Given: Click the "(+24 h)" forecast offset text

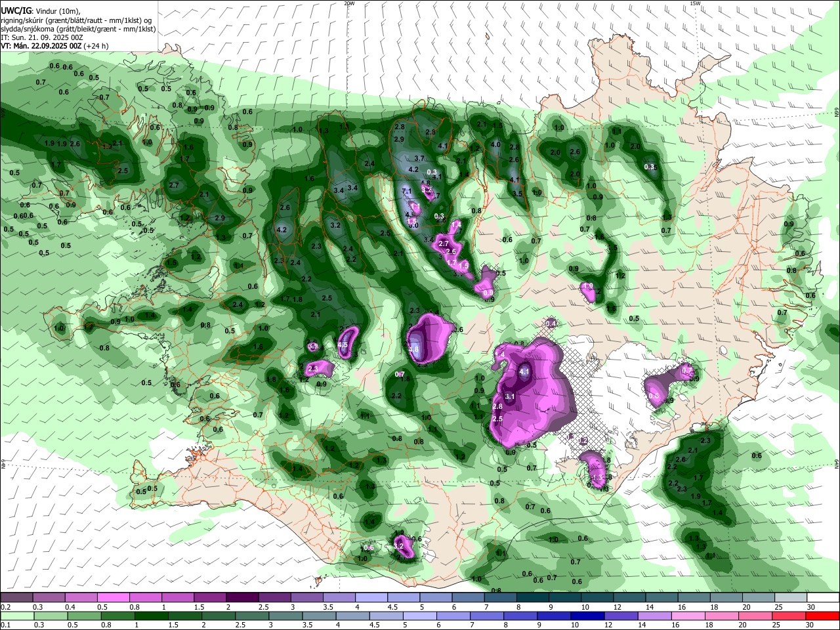Looking at the screenshot, I should point(96,46).
